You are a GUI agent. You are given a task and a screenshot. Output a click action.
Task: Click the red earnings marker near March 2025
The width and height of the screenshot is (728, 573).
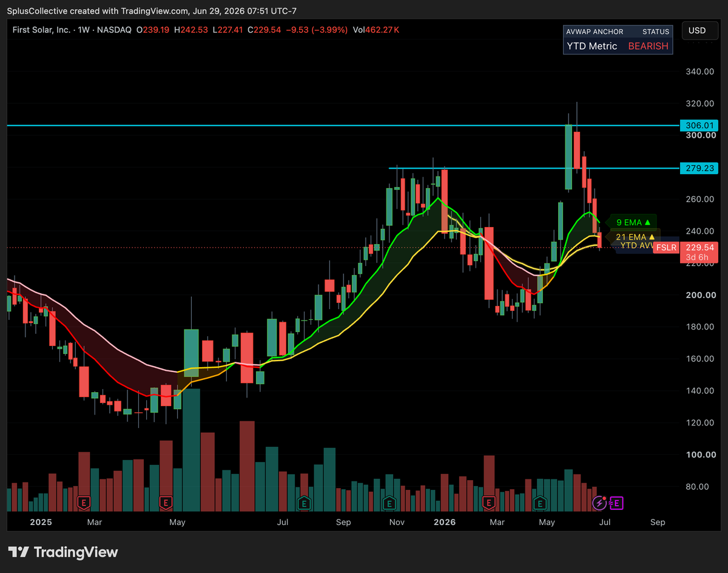(84, 503)
